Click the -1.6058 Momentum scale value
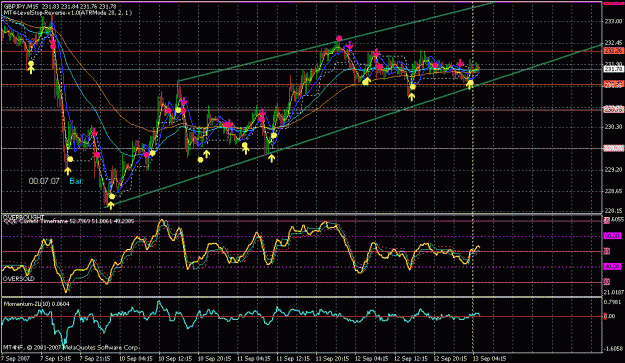 614,349
